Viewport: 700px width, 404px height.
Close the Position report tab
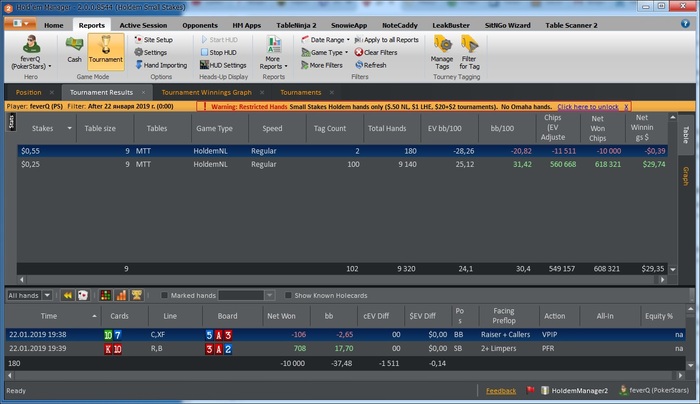pos(52,92)
